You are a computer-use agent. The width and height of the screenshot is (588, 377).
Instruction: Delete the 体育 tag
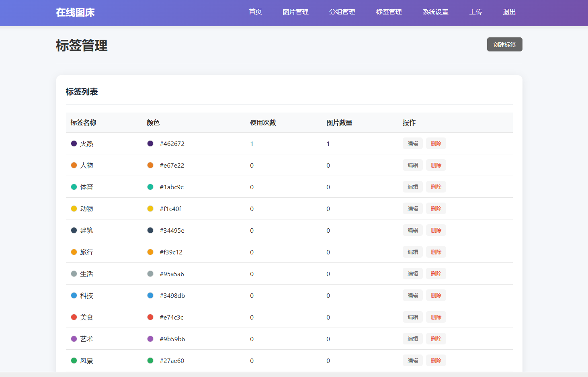point(436,187)
